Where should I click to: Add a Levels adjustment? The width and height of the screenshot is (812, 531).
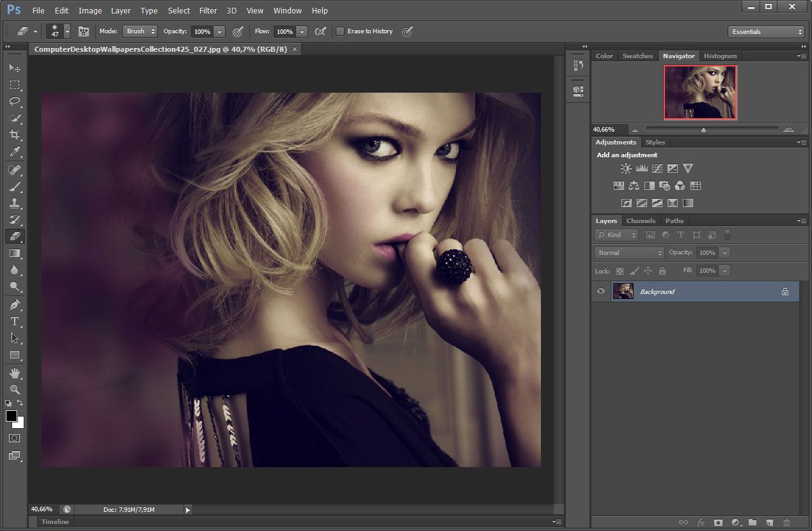(x=642, y=169)
